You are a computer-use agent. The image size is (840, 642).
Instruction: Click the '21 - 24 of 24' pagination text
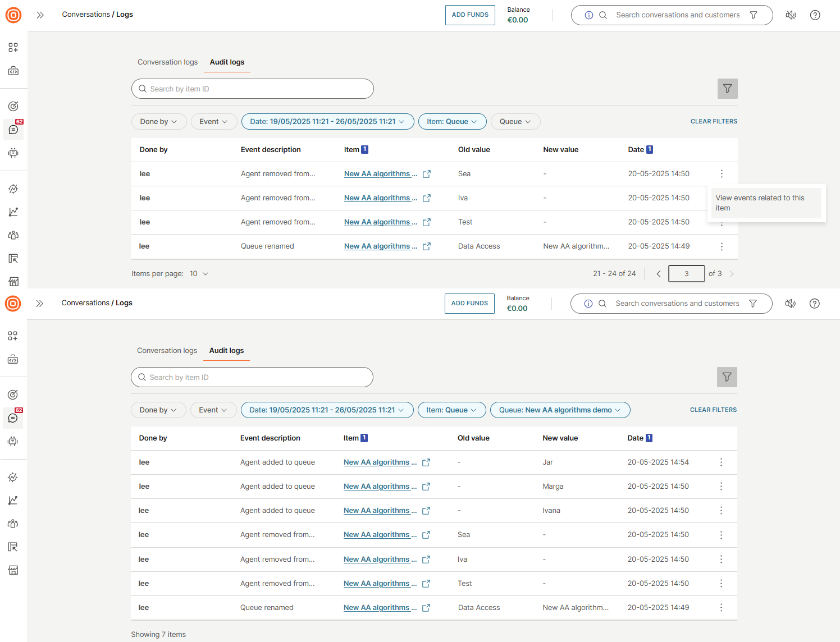point(614,274)
